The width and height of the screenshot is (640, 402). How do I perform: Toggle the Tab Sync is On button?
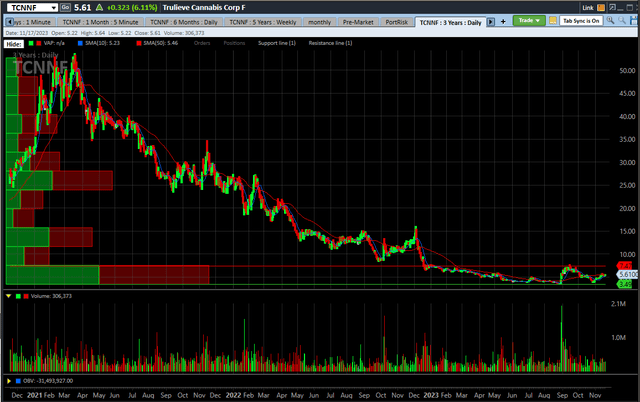pyautogui.click(x=581, y=20)
